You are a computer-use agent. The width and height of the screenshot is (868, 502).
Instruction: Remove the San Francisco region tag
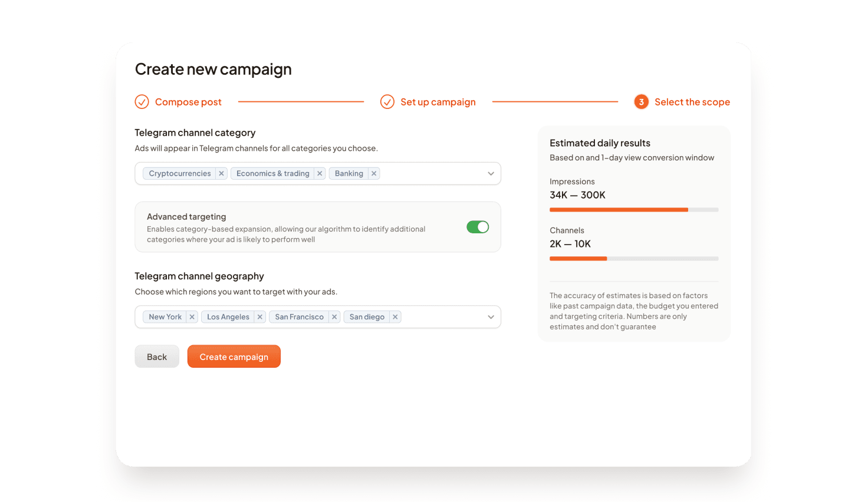334,317
